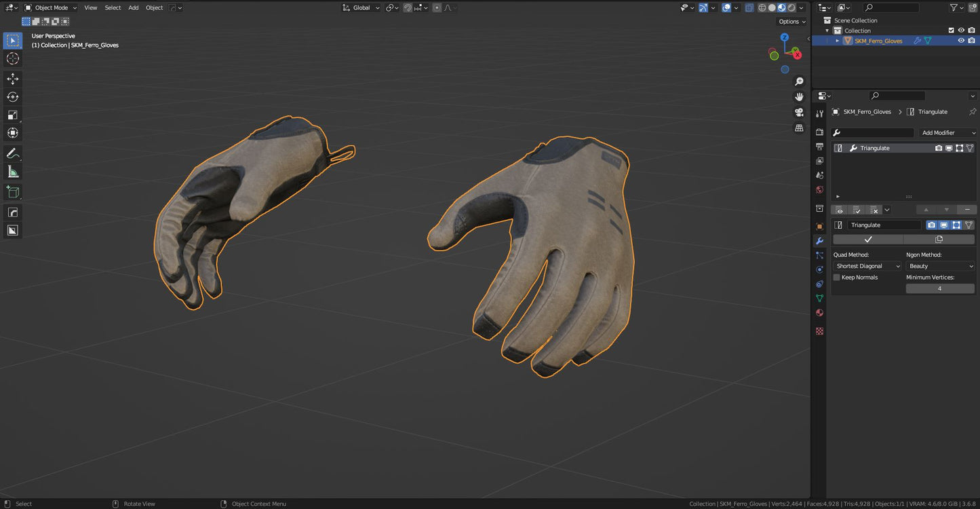Image resolution: width=980 pixels, height=509 pixels.
Task: Open the Quad Method dropdown
Action: click(867, 265)
